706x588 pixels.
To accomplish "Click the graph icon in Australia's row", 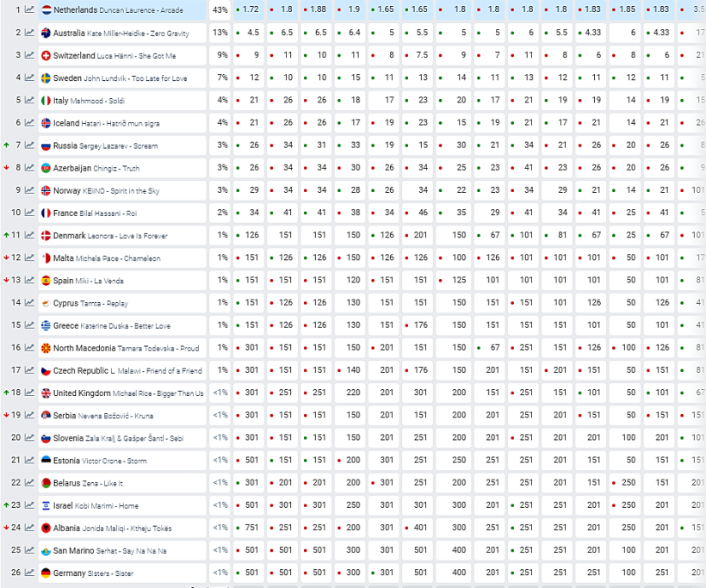I will pos(29,33).
